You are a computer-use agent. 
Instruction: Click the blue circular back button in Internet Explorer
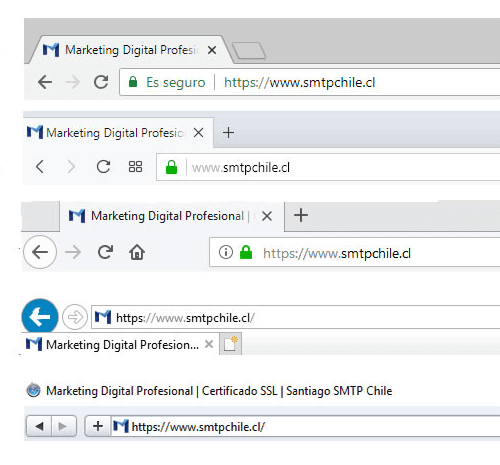click(40, 317)
